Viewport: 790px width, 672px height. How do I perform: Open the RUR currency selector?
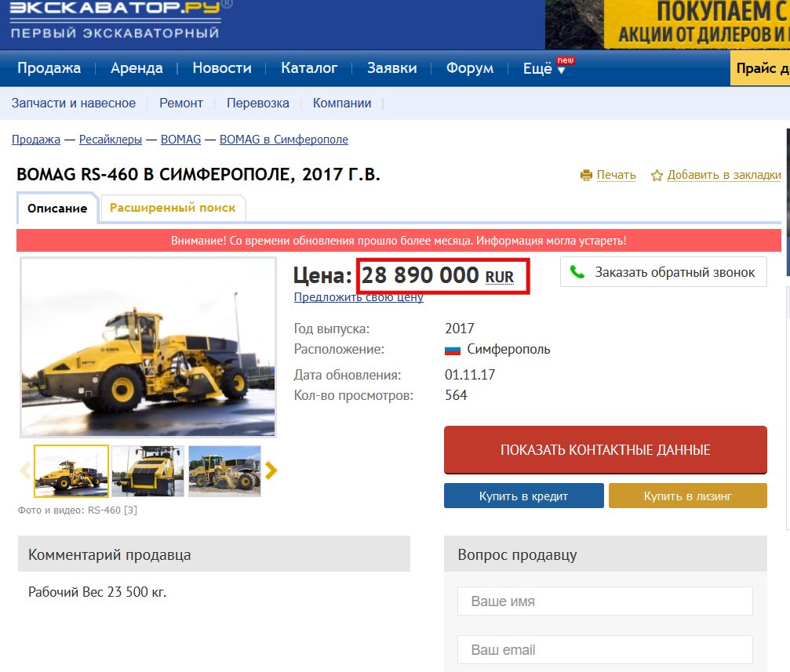click(500, 277)
